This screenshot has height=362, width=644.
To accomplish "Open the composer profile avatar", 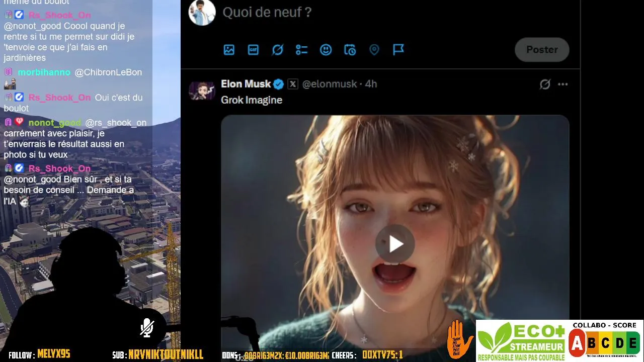I will click(202, 12).
